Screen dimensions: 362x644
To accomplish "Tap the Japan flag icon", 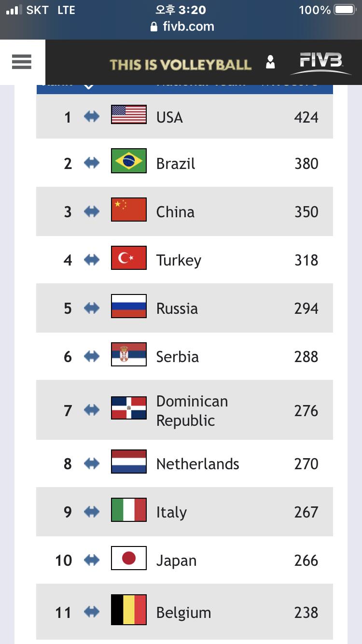I will pos(129,559).
